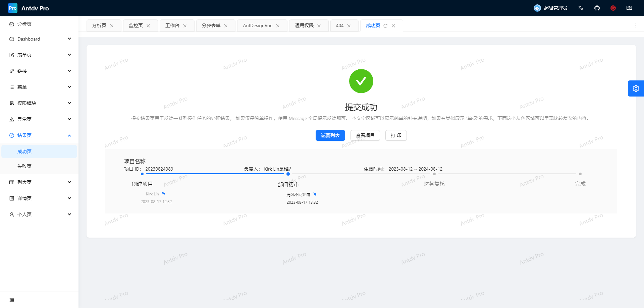Open the red Gitee icon link

click(613, 8)
